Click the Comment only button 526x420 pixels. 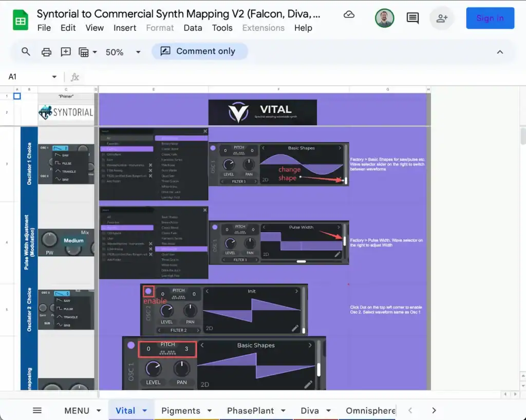coord(199,51)
